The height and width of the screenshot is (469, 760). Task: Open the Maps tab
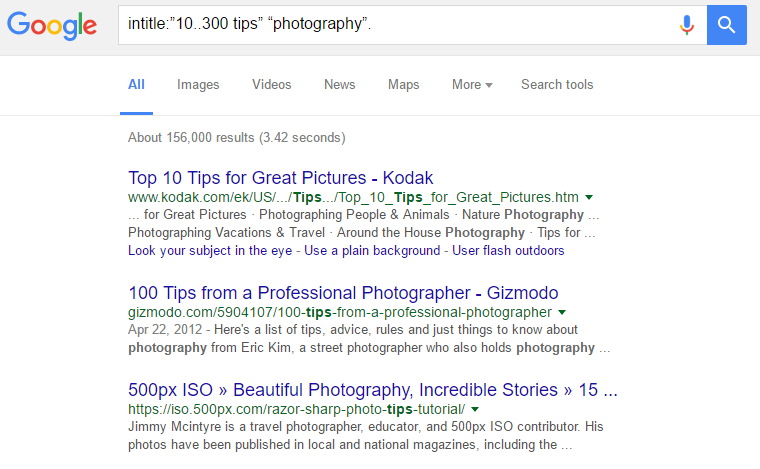tap(403, 85)
